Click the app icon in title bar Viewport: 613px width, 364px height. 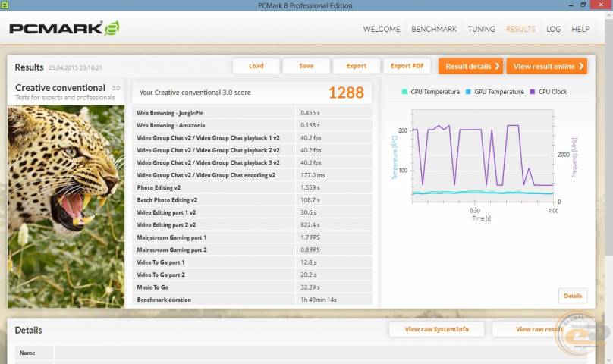pos(5,5)
